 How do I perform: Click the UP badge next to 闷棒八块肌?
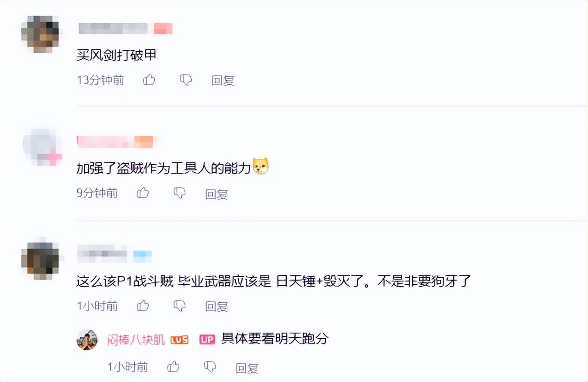coord(207,340)
